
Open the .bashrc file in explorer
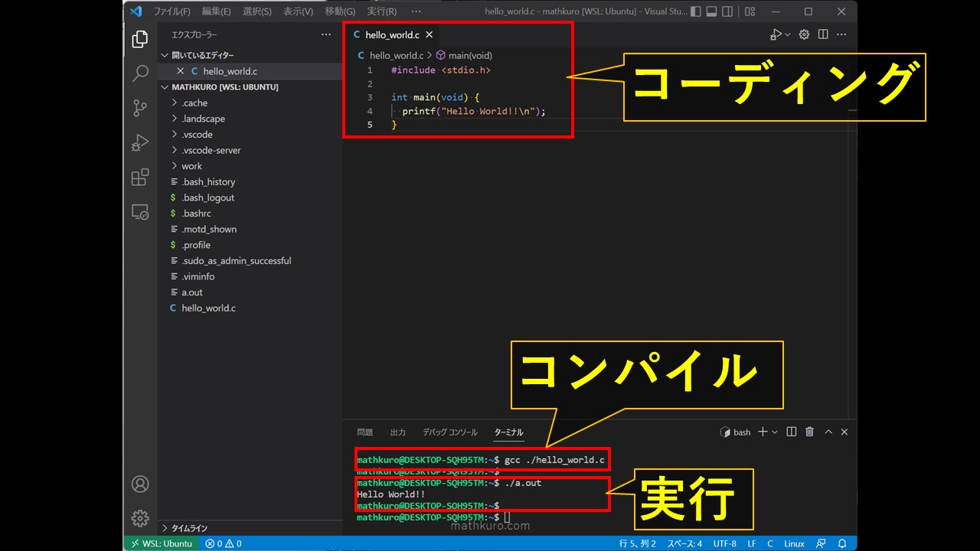point(250,214)
